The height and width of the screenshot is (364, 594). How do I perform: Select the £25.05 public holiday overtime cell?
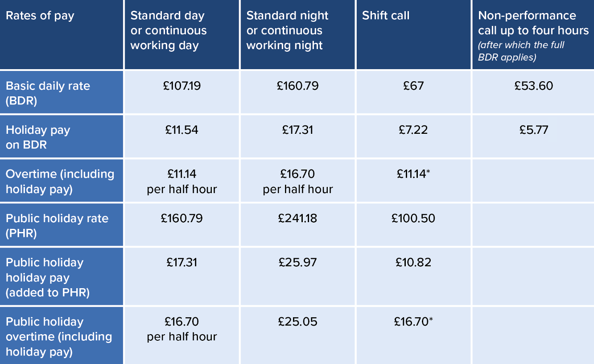tap(298, 322)
